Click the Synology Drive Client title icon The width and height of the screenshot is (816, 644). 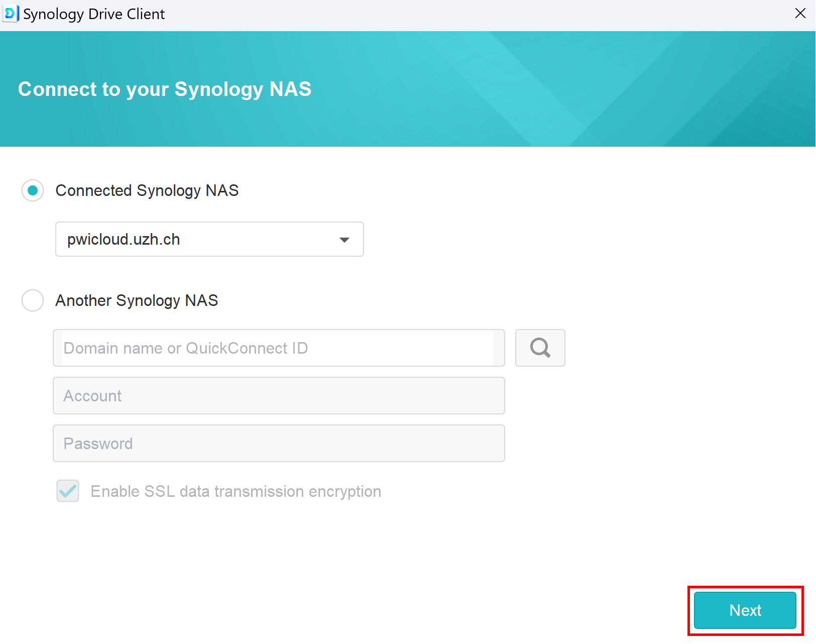(11, 14)
